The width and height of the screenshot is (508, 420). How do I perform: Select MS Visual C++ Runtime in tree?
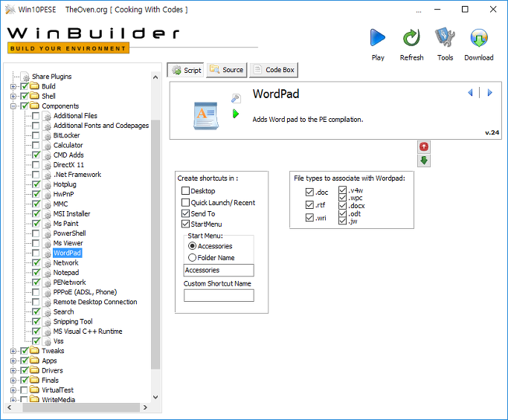pos(88,332)
